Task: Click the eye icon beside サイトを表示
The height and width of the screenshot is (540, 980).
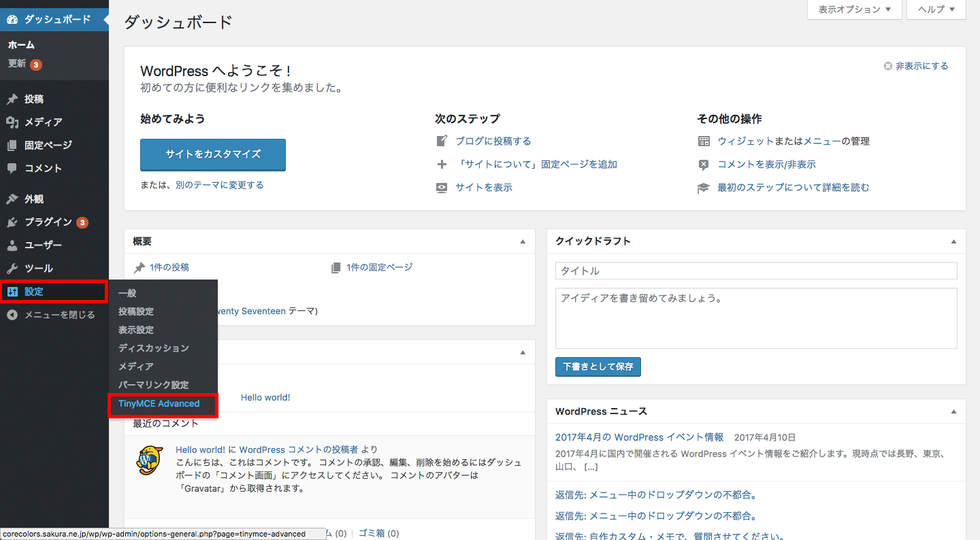Action: coord(442,188)
